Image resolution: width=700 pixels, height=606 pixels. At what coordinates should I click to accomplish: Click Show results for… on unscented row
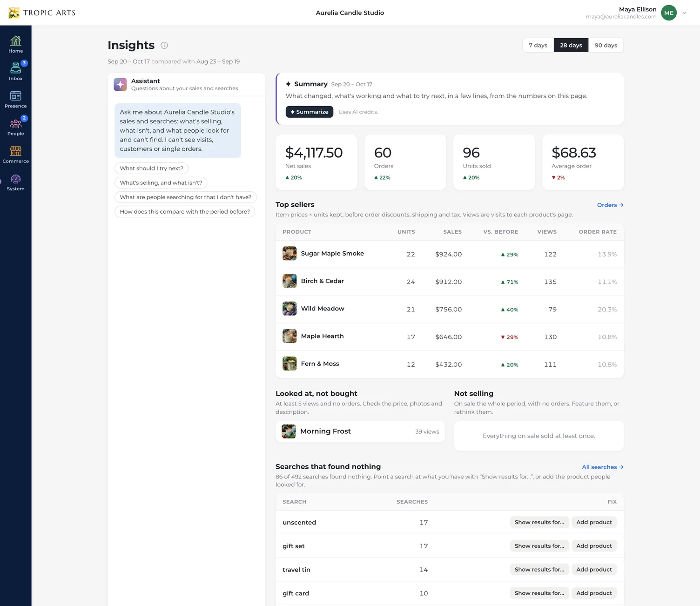coord(539,522)
